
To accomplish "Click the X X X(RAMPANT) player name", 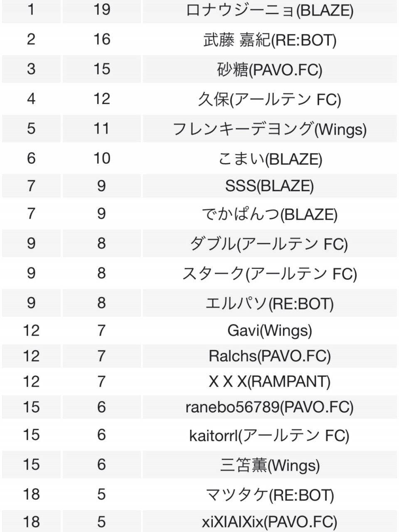I will click(269, 382).
